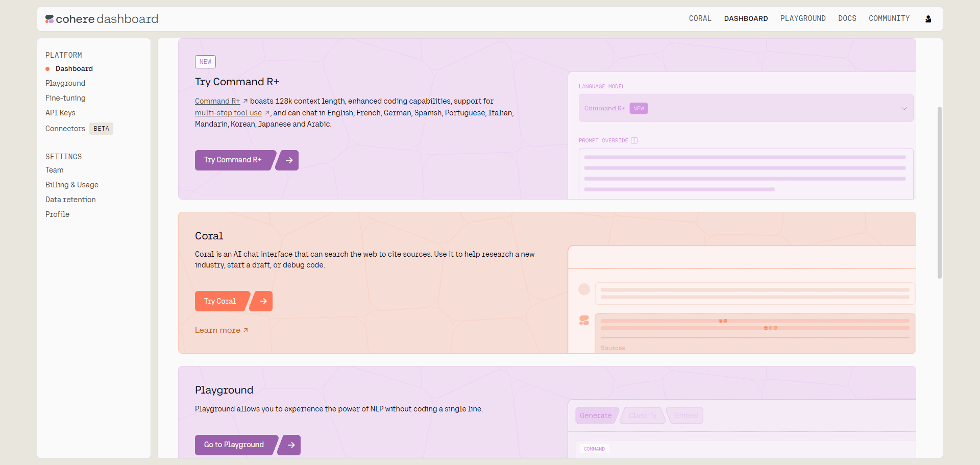This screenshot has width=980, height=465.
Task: Click the arrow next to Try Command R+
Action: pyautogui.click(x=288, y=160)
